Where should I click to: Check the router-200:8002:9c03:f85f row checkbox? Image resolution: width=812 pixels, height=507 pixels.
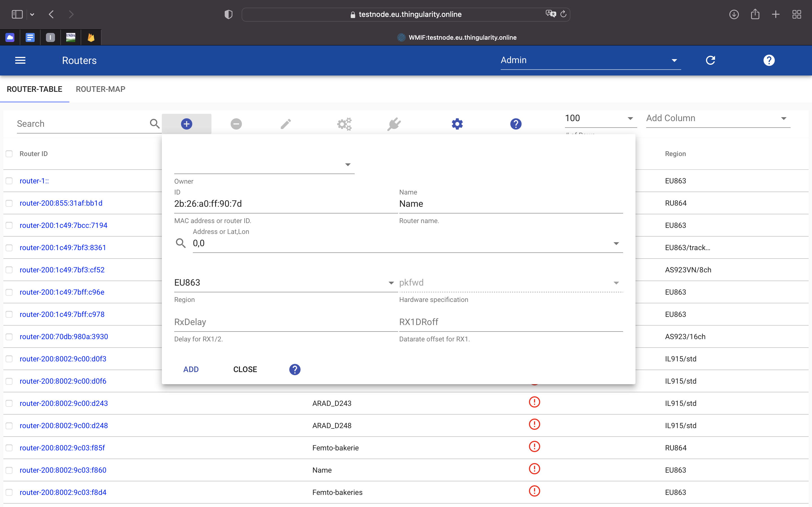click(9, 448)
